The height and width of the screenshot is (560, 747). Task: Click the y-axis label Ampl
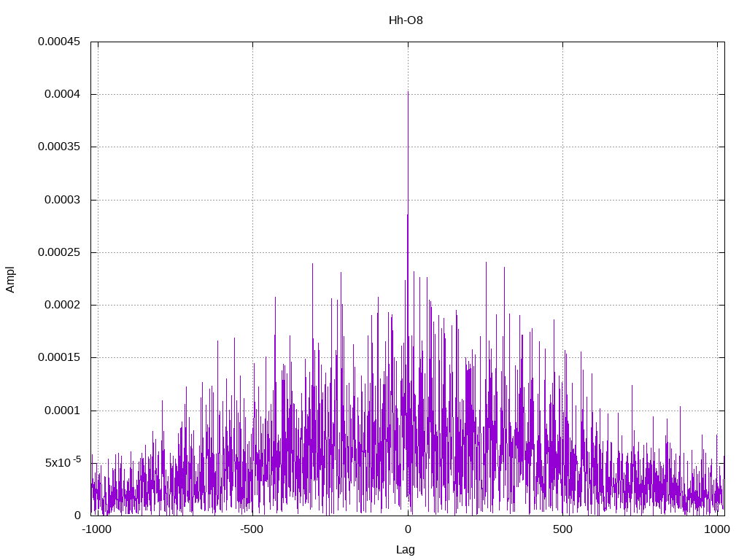click(10, 279)
